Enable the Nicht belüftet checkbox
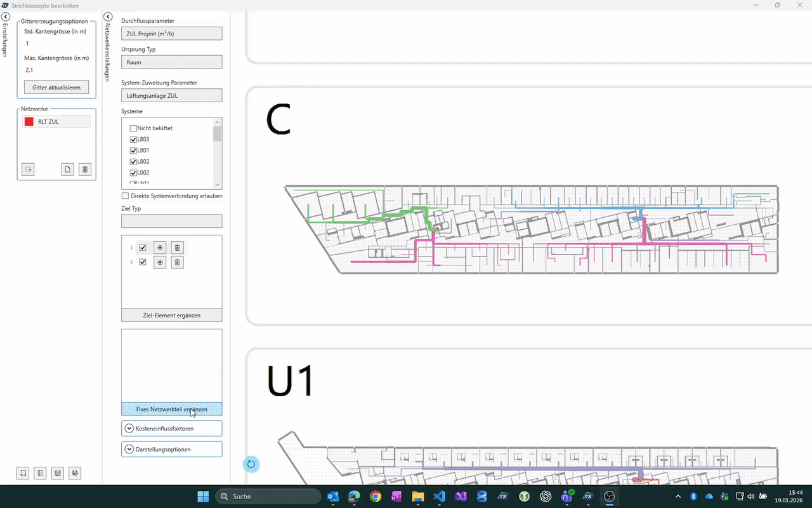Screen dimensions: 812x508 click(x=133, y=128)
